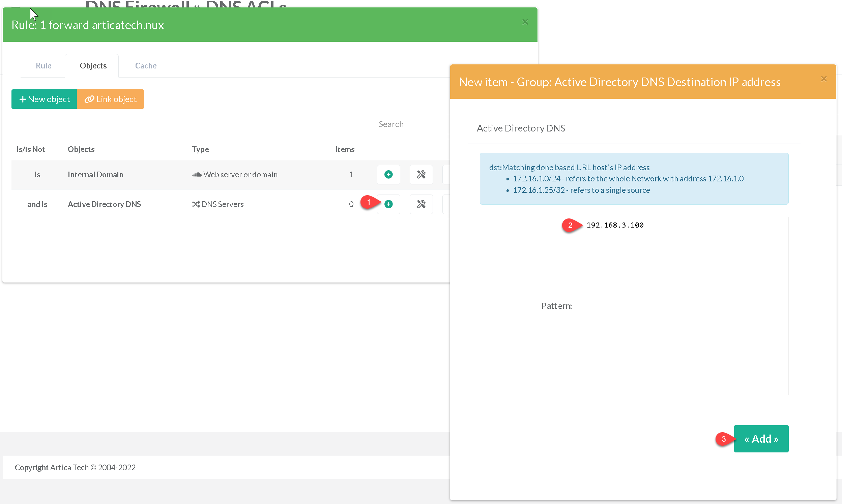Click inside the Pattern text area
Screen dimensions: 842x504
coord(686,306)
